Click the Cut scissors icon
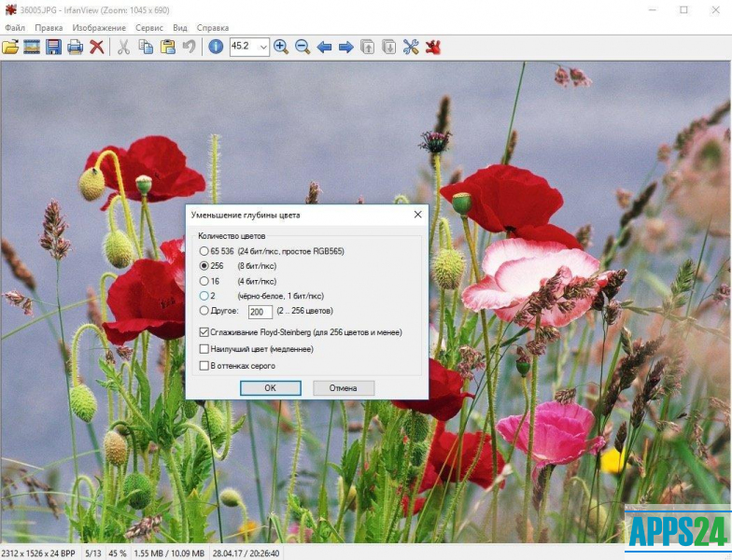The height and width of the screenshot is (560, 732). click(123, 47)
